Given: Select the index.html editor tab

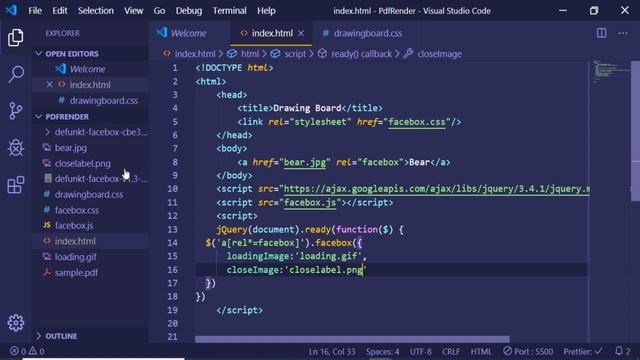Looking at the screenshot, I should [271, 33].
